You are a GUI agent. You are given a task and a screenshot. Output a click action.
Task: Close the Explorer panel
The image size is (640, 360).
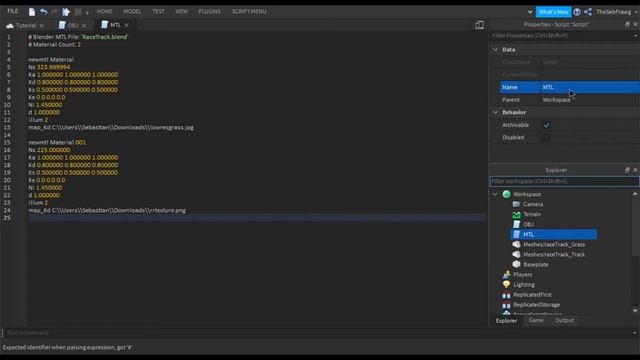[635, 170]
